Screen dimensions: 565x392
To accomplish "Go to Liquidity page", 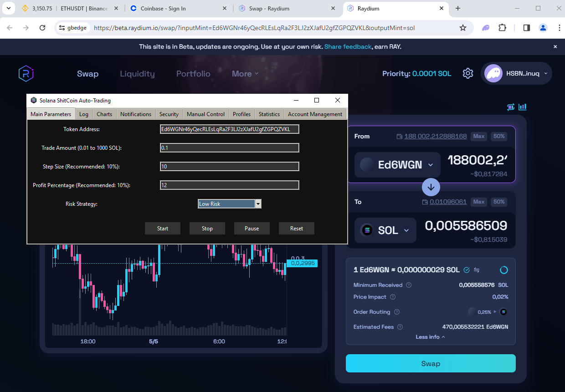I will pyautogui.click(x=137, y=74).
